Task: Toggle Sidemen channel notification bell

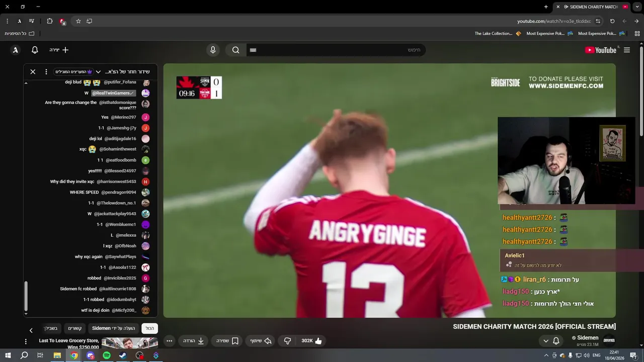Action: [556, 341]
